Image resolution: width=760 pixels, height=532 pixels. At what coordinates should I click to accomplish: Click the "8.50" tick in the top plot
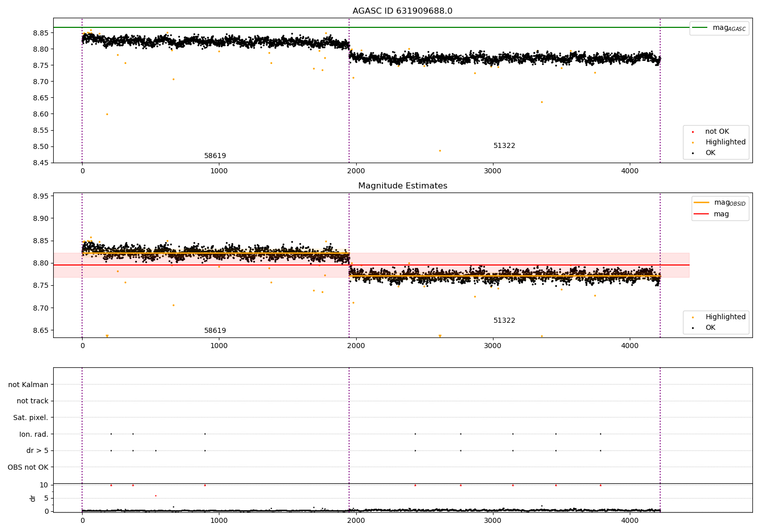[x=41, y=147]
